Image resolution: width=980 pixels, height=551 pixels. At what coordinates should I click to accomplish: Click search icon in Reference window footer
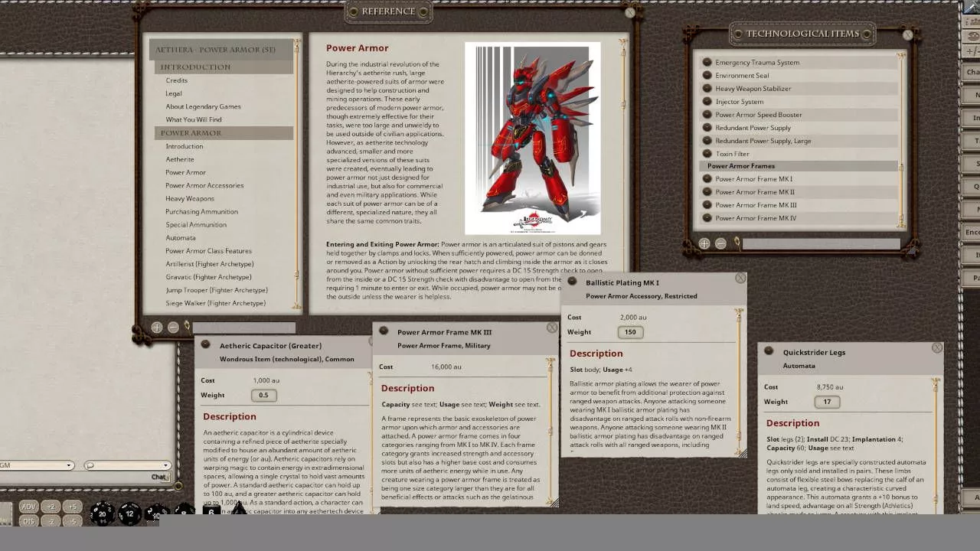point(186,327)
